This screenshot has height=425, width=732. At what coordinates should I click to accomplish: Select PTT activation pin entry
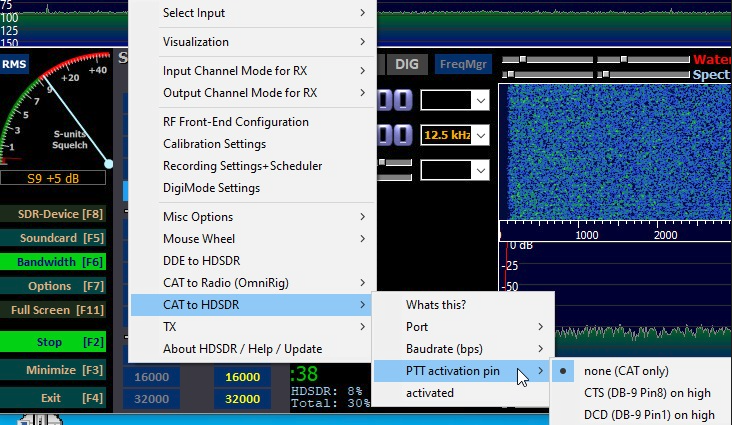(463, 371)
